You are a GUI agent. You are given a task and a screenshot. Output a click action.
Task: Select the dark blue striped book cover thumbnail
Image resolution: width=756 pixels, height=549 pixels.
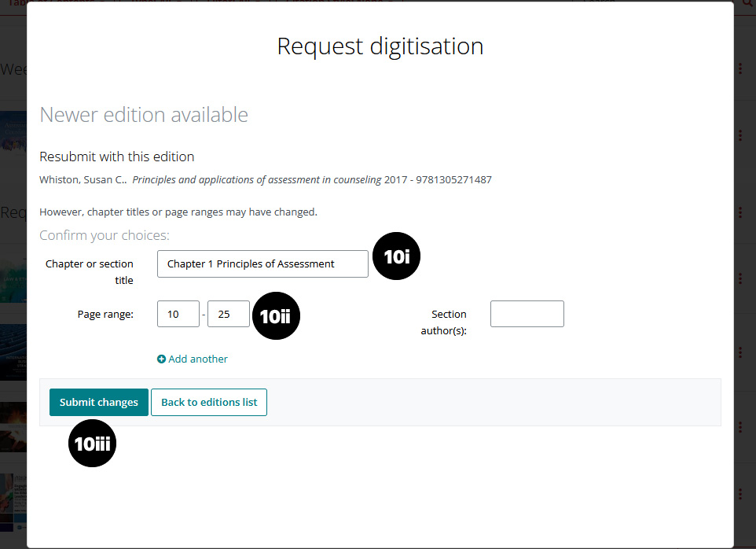(13, 352)
